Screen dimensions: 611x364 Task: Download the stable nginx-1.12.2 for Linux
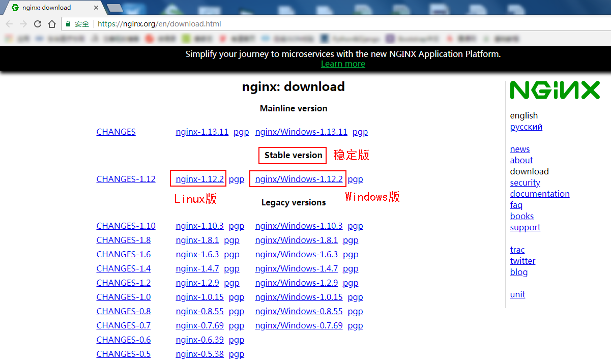(x=198, y=179)
